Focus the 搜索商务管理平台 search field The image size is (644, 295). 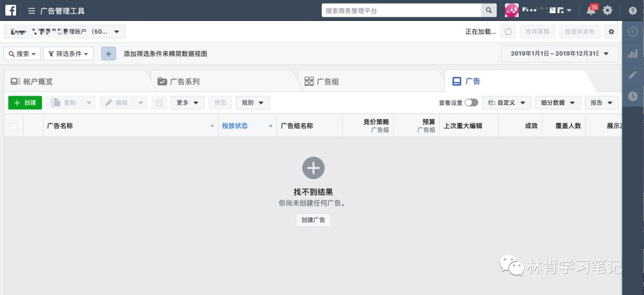(x=401, y=11)
